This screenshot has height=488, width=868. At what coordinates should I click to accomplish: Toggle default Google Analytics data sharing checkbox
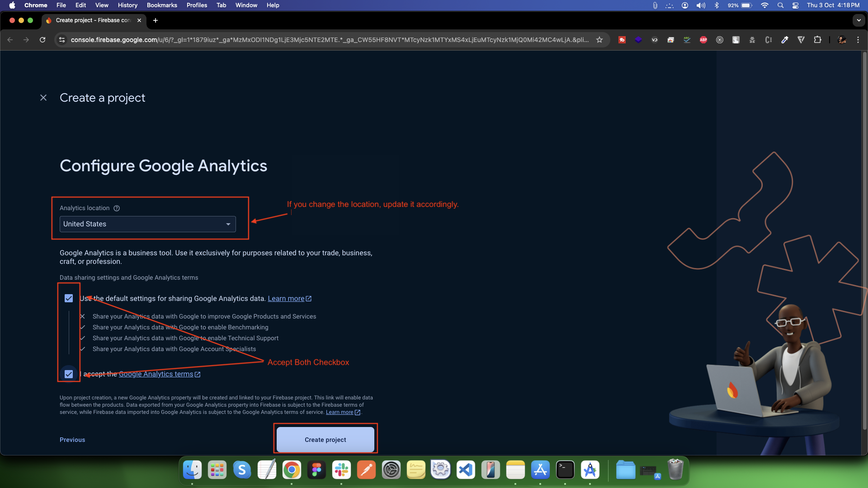click(68, 298)
